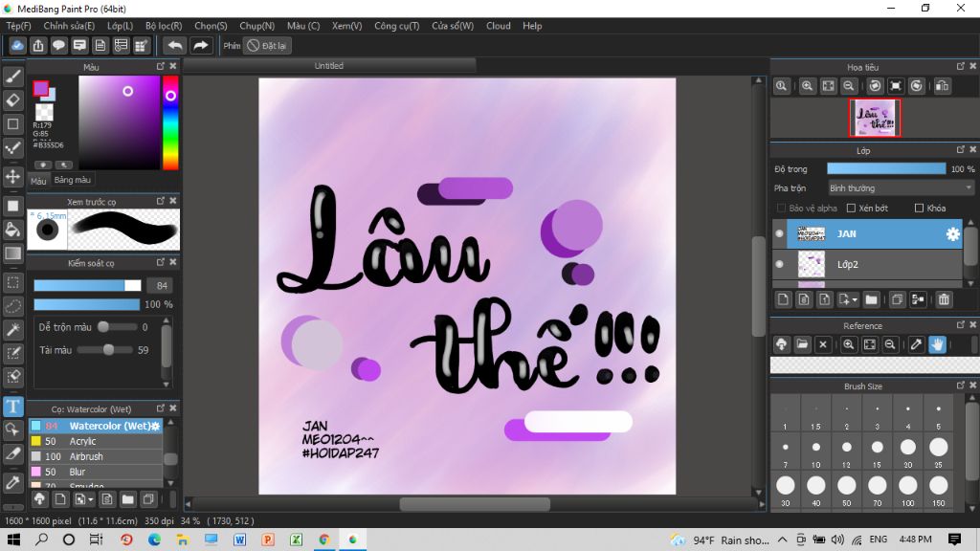The height and width of the screenshot is (551, 980).
Task: Select eyedropper in Reference panel
Action: coord(916,344)
